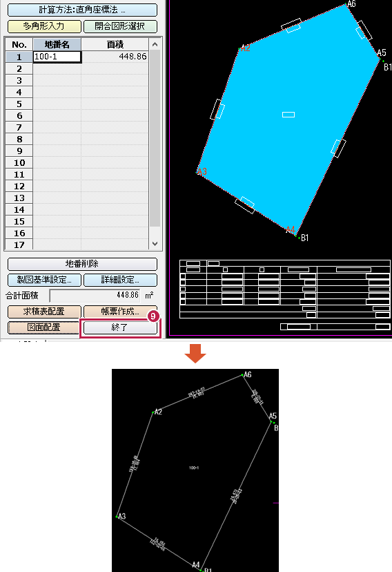The height and width of the screenshot is (572, 392).
Task: Click the table scroll up arrow
Action: (x=155, y=44)
